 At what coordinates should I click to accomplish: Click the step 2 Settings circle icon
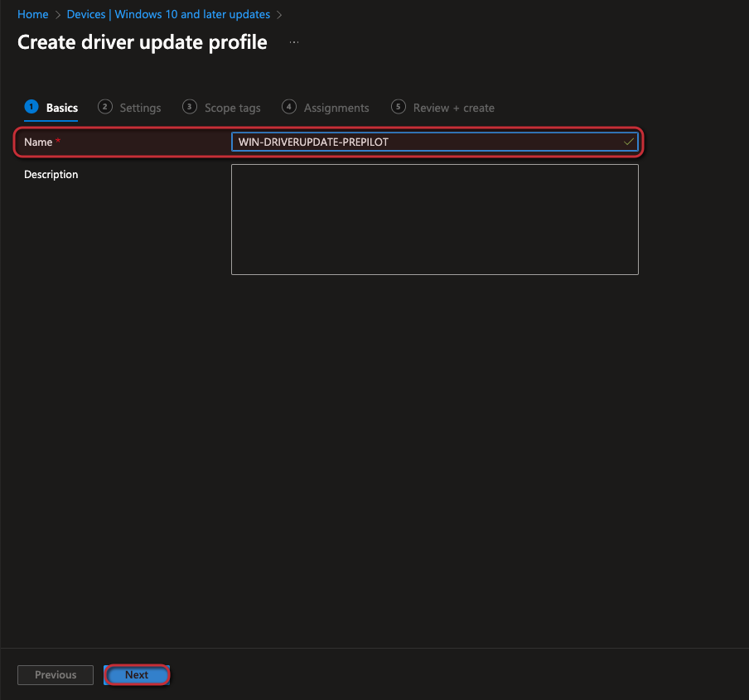click(x=104, y=107)
